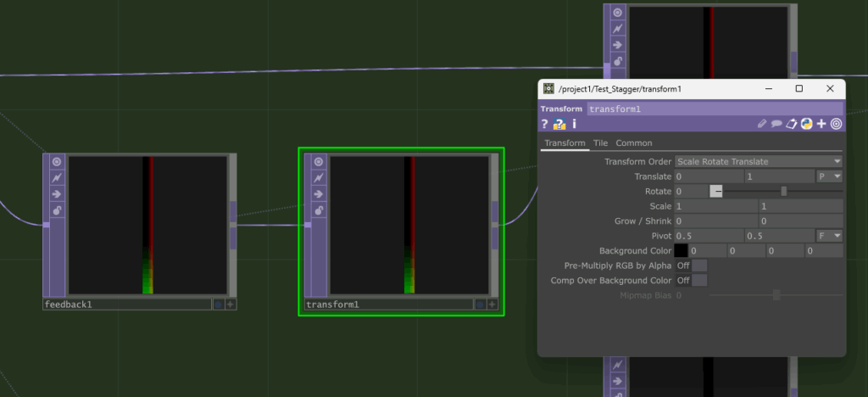Screen dimensions: 868x397
Task: Open Pivot units dropdown showing F
Action: (x=829, y=235)
